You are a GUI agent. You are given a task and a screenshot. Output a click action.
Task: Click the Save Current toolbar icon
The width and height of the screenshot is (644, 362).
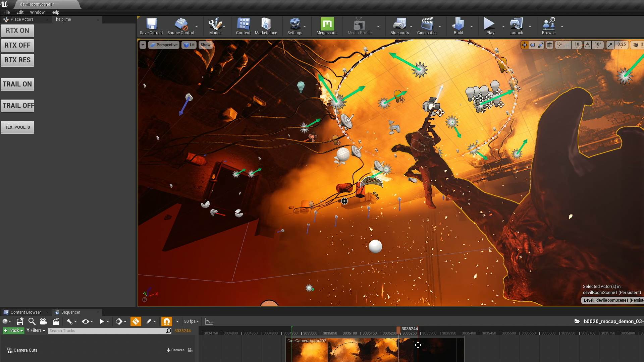coord(151,26)
